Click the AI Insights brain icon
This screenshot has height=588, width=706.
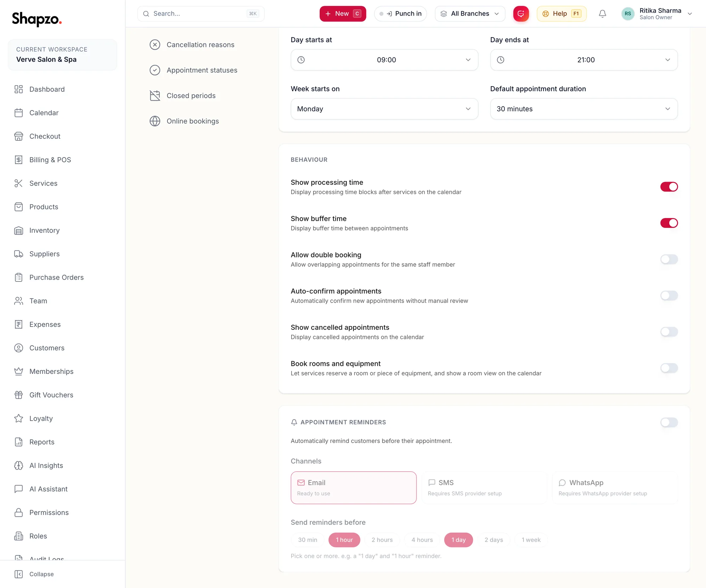[x=19, y=466]
